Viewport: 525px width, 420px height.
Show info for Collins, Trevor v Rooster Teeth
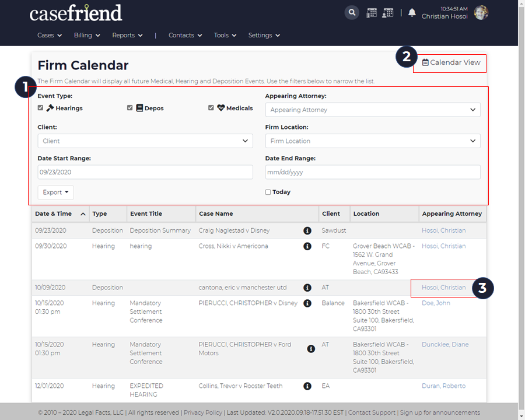tap(307, 386)
